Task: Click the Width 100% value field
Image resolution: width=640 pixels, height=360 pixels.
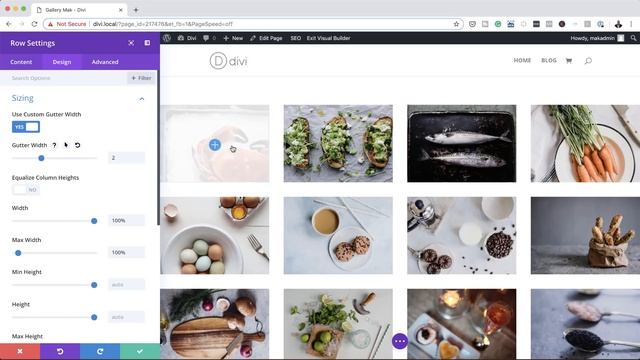Action: 127,220
